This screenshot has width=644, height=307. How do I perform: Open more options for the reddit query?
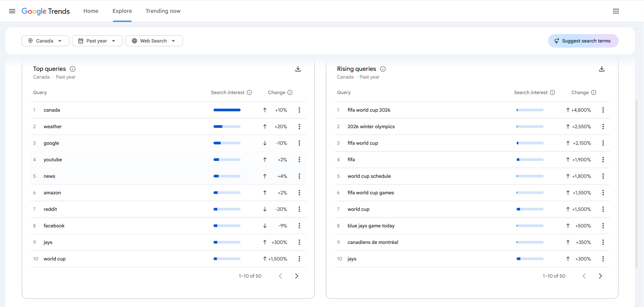pos(299,209)
